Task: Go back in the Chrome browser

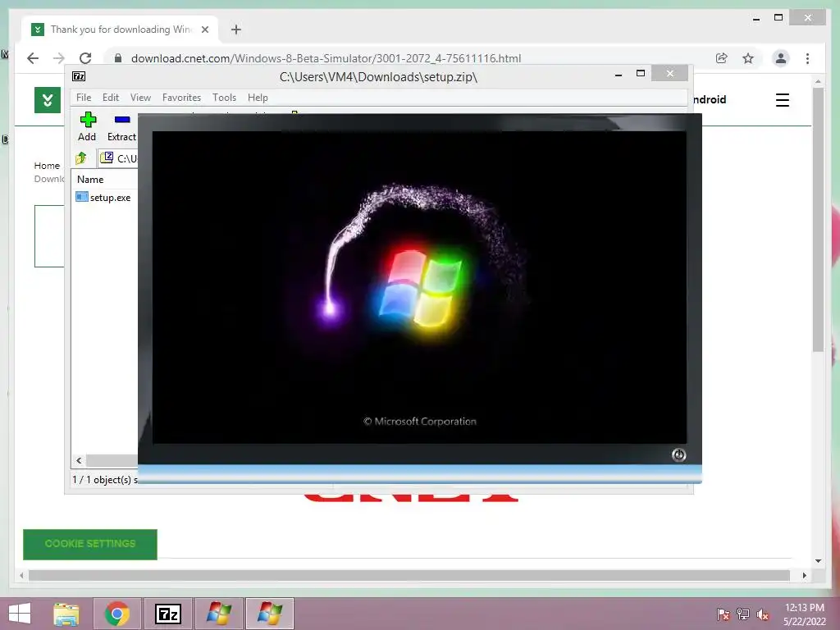Action: point(33,58)
